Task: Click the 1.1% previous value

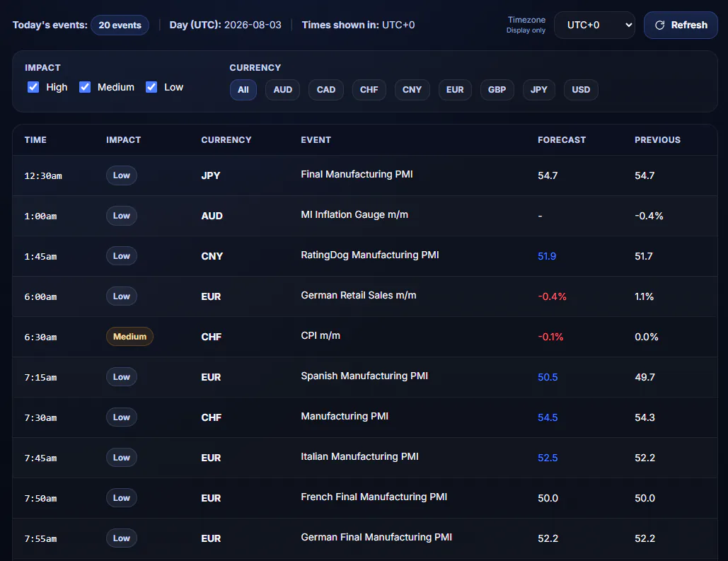Action: [x=644, y=296]
